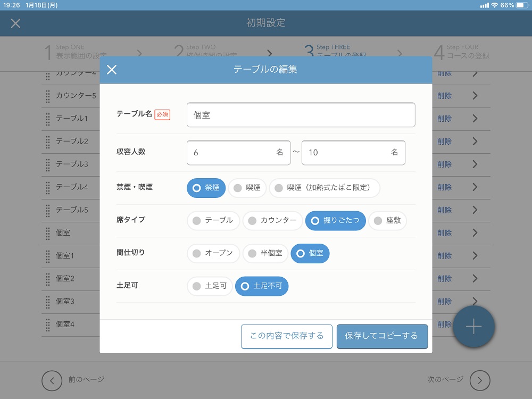Click the テーブル名 field showing 個室
The height and width of the screenshot is (399, 532).
coord(301,114)
